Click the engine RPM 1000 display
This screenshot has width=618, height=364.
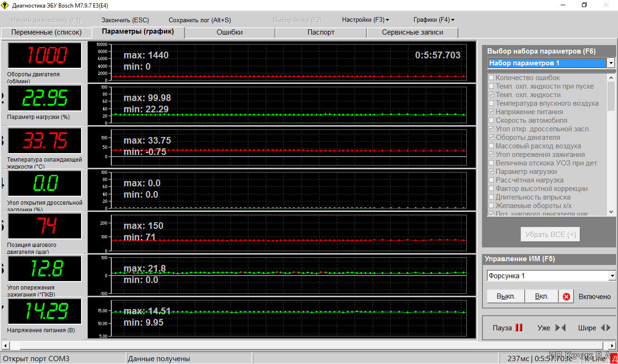(45, 55)
